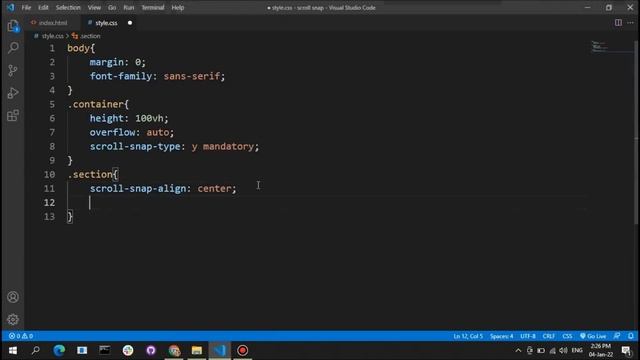Open Chrome from the taskbar
Viewport: 640px width, 360px height.
(174, 350)
